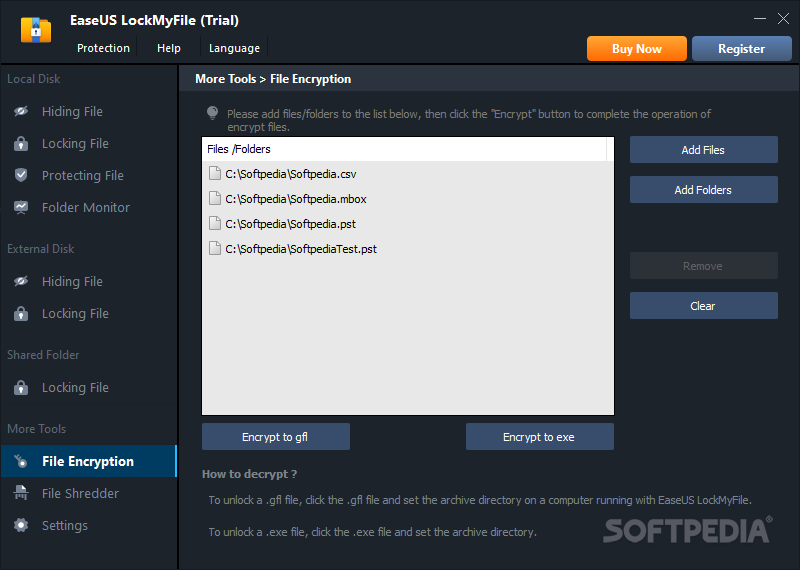Click the eye icon for Local Disk Hiding File
The image size is (800, 570).
(21, 111)
